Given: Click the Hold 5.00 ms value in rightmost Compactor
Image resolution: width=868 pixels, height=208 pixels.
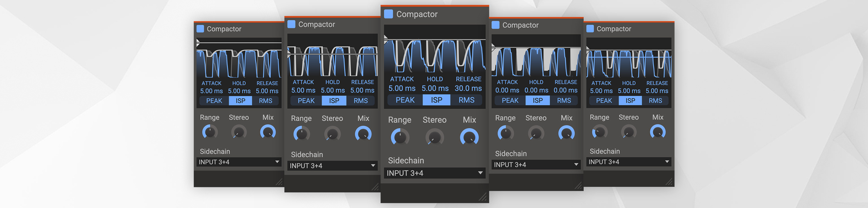Looking at the screenshot, I should (x=629, y=91).
